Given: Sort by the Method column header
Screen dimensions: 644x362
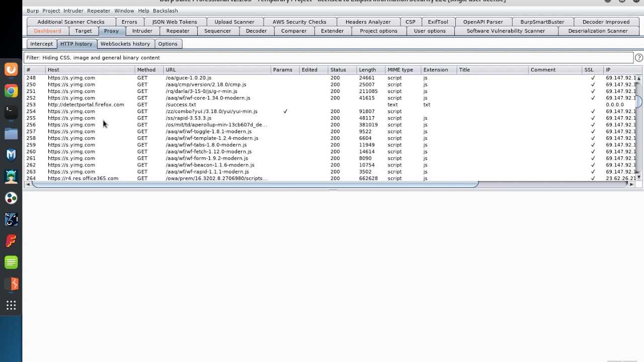Looking at the screenshot, I should [149, 70].
